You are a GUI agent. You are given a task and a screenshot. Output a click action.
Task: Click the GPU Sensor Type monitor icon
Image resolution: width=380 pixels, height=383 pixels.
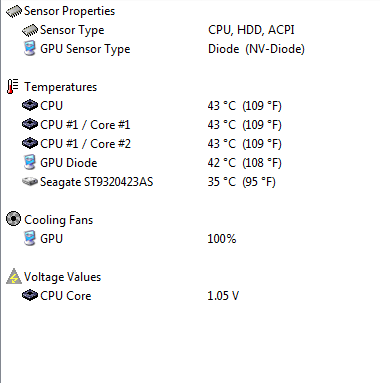tap(30, 49)
